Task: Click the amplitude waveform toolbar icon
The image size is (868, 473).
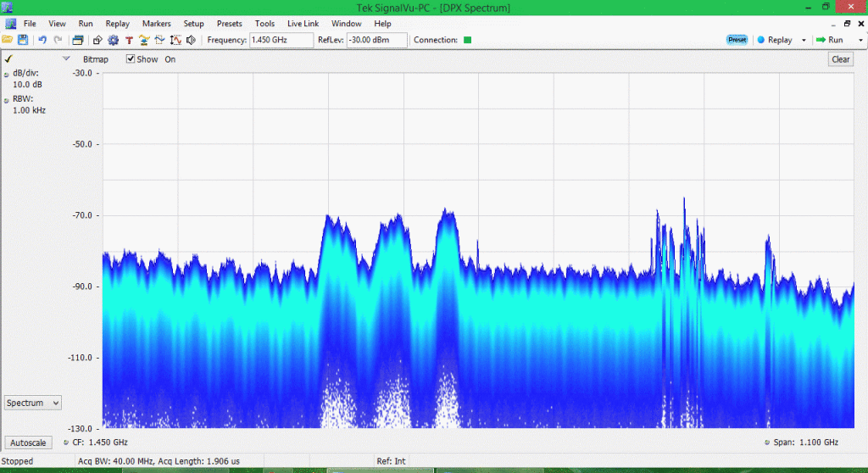Action: coord(175,40)
